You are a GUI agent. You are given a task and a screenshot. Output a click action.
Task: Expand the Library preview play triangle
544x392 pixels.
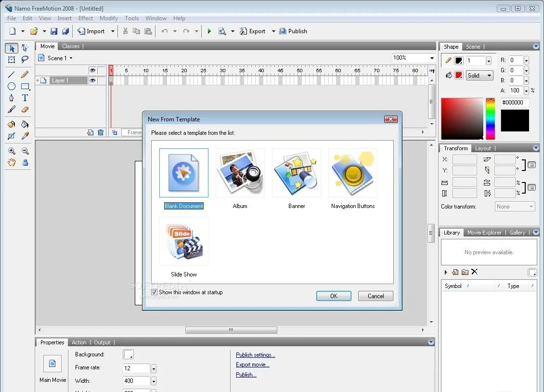[446, 272]
